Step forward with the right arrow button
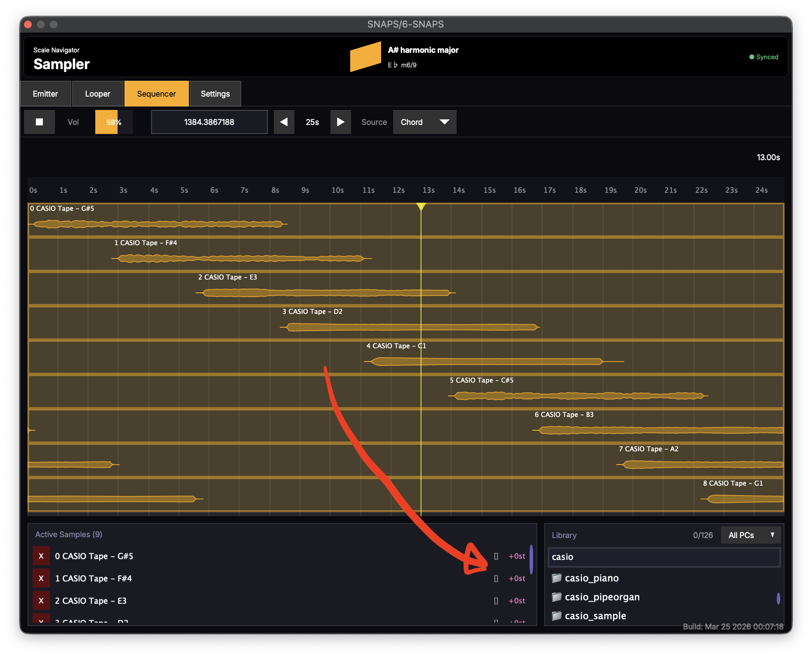812x657 pixels. (341, 122)
